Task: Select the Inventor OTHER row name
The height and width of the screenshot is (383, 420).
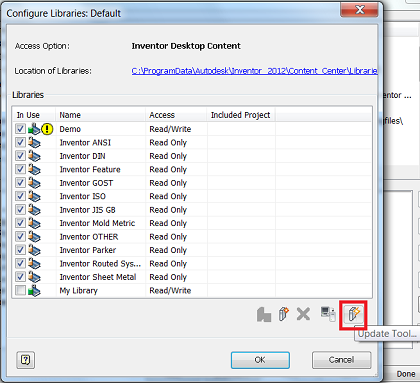Action: pos(89,237)
